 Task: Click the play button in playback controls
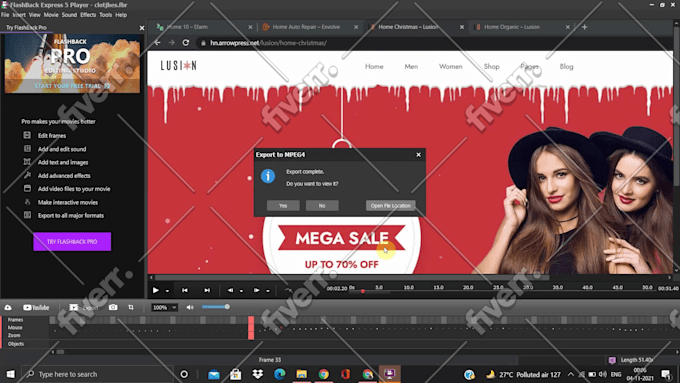(156, 290)
